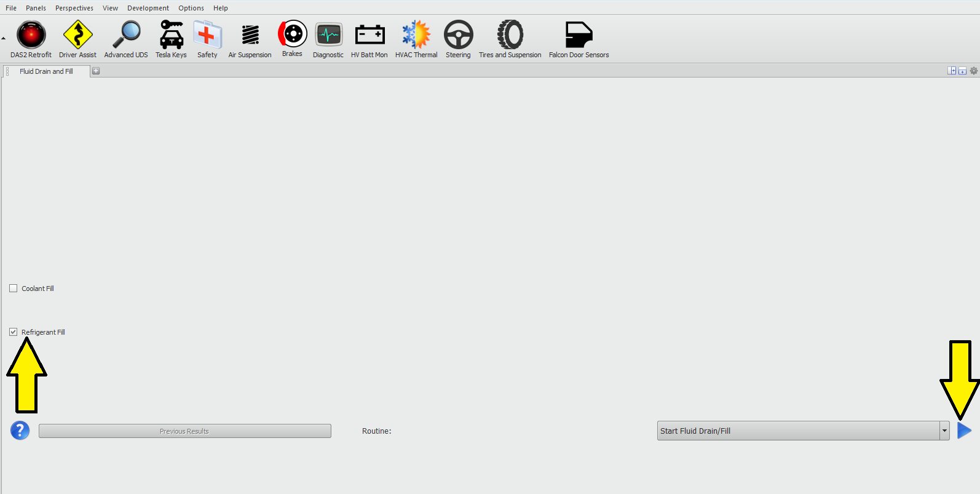Open the HVAC Thermal perspective
Viewport: 980px width, 494px height.
click(x=416, y=35)
